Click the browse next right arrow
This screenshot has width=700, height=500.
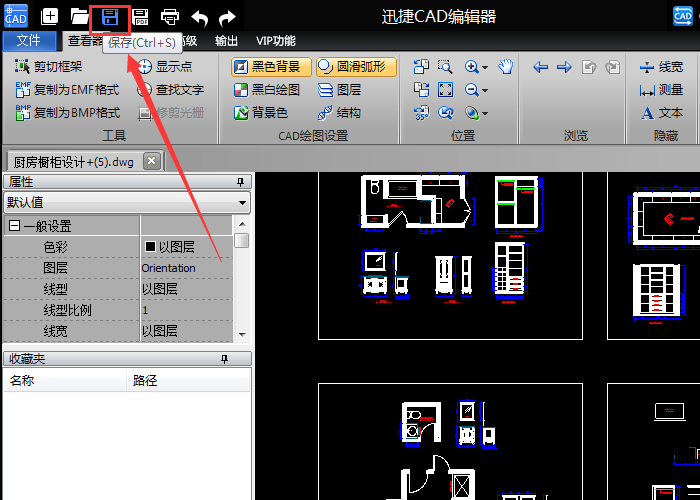point(564,67)
